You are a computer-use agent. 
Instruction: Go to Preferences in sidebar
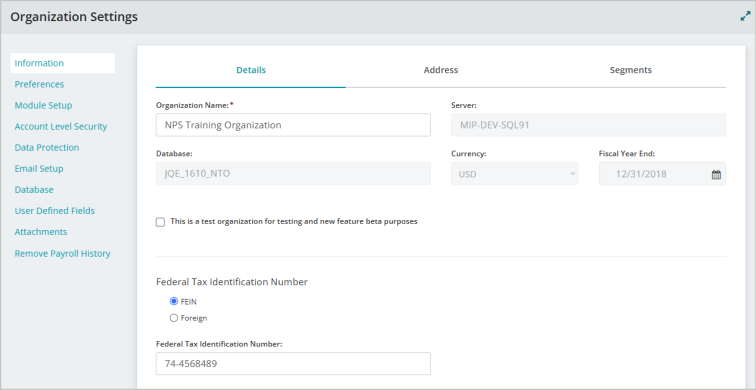tap(39, 84)
